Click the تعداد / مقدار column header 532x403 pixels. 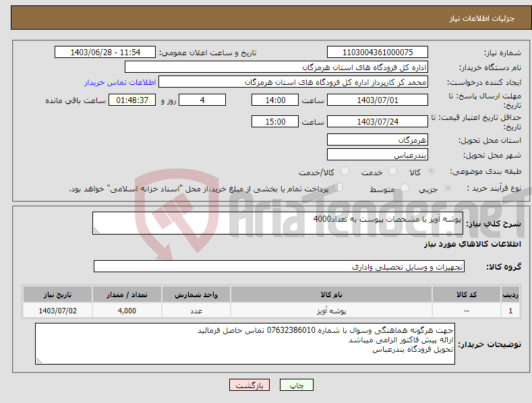(127, 294)
